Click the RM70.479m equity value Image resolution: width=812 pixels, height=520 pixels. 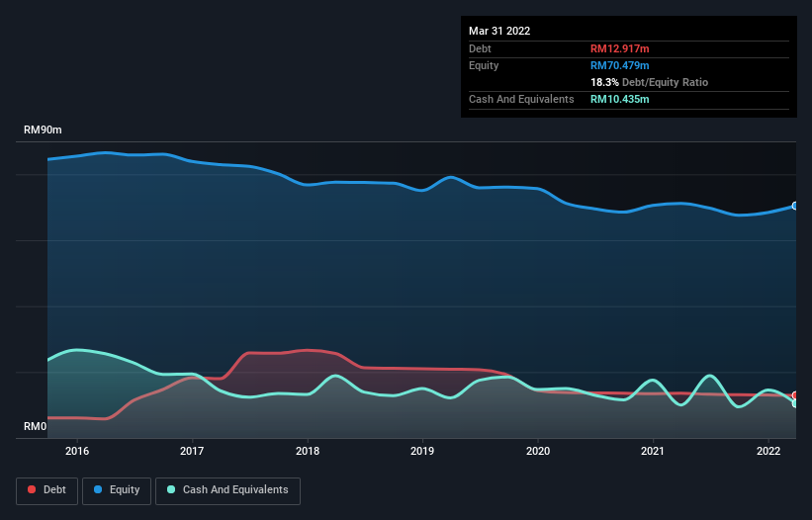(619, 65)
